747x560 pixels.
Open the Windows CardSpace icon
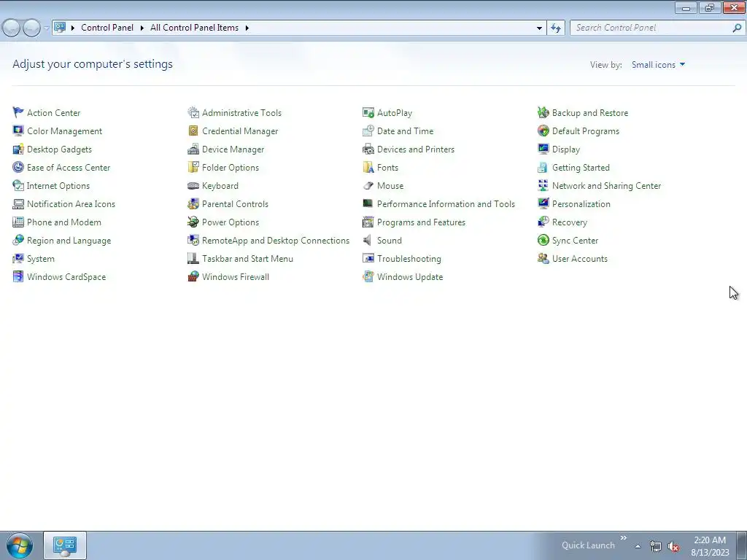tap(18, 276)
